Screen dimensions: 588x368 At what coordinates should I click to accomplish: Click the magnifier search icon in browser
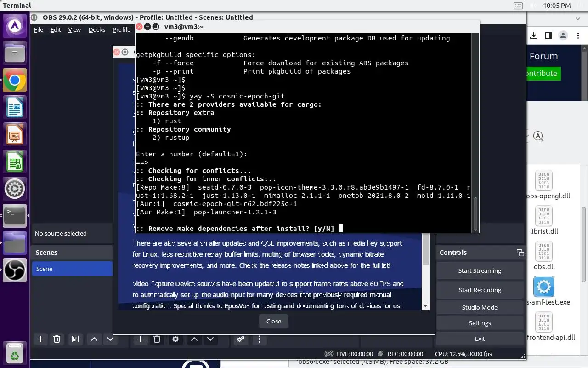click(x=538, y=136)
